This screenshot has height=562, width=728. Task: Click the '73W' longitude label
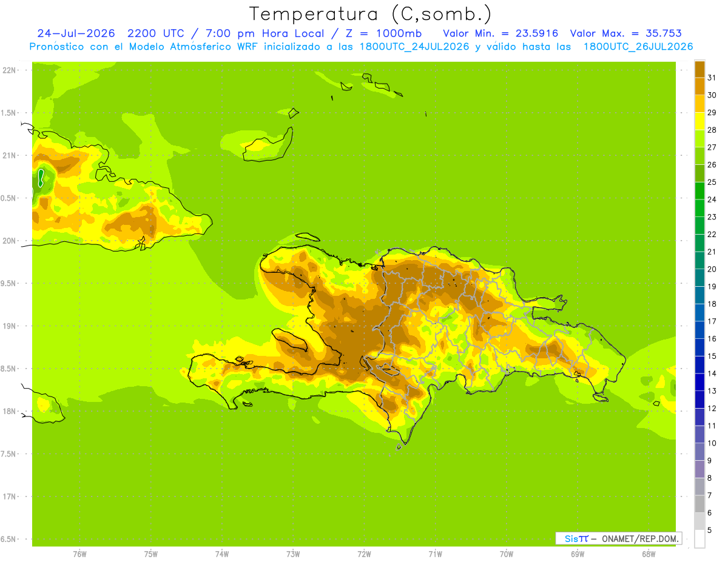pyautogui.click(x=293, y=554)
